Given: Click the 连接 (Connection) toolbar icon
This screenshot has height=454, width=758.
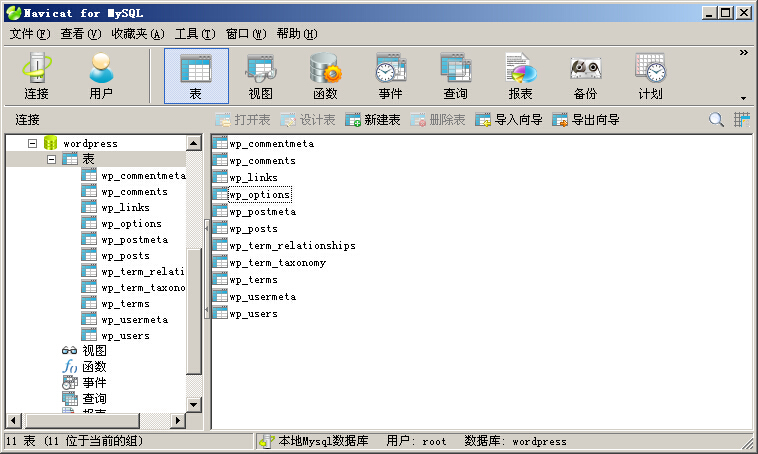Looking at the screenshot, I should pos(37,76).
